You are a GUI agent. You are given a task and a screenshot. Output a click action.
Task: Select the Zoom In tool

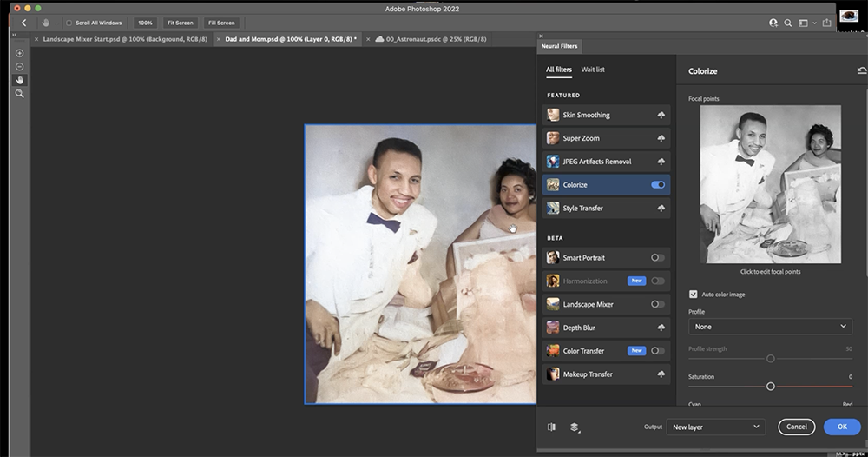click(19, 53)
